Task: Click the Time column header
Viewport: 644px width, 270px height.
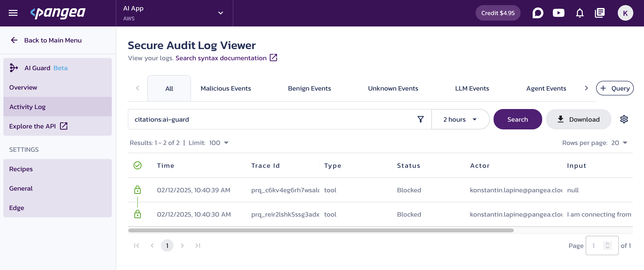Action: click(165, 165)
